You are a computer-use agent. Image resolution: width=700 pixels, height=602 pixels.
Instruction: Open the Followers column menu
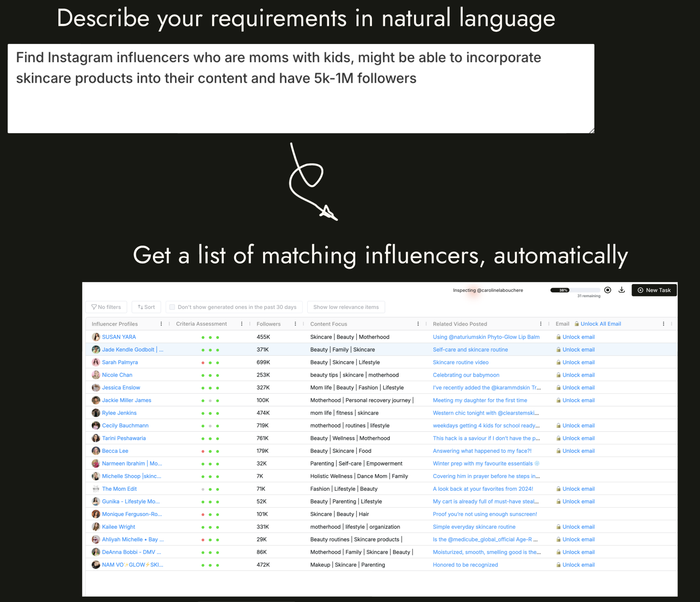[x=295, y=324]
